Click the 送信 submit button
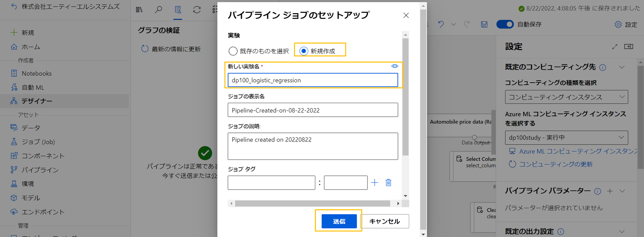 [x=339, y=221]
